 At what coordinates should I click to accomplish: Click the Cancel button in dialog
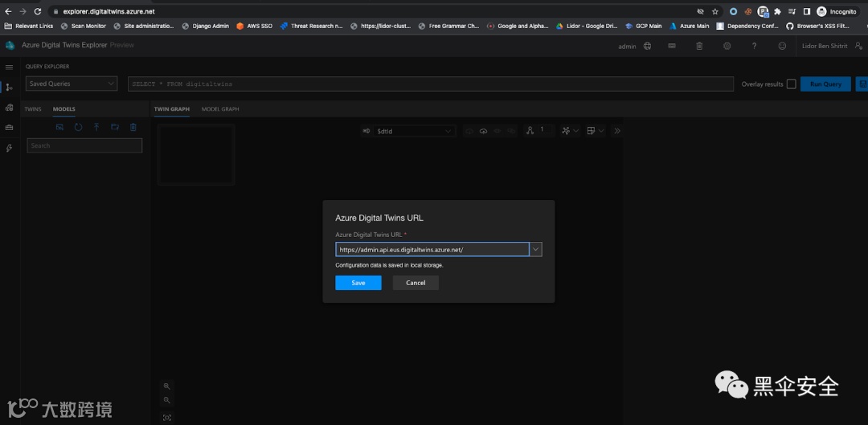tap(416, 283)
